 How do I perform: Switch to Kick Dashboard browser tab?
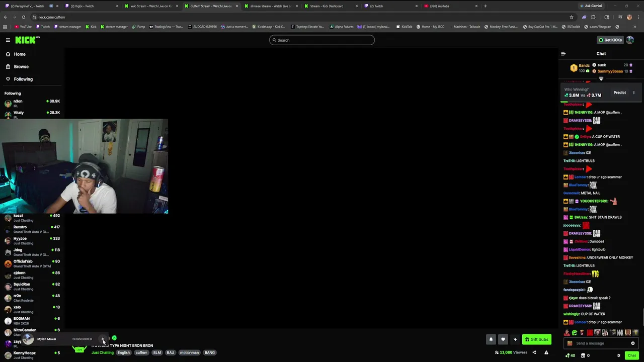pyautogui.click(x=330, y=6)
